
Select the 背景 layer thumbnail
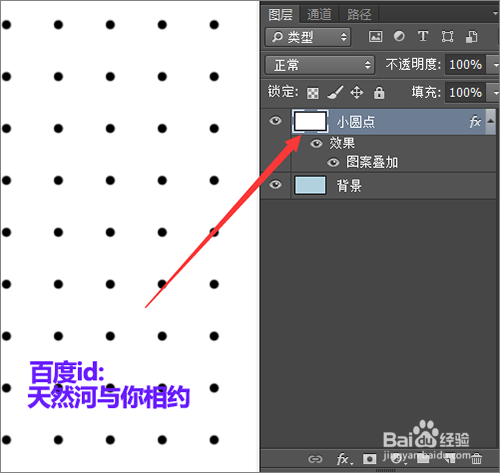pos(310,185)
